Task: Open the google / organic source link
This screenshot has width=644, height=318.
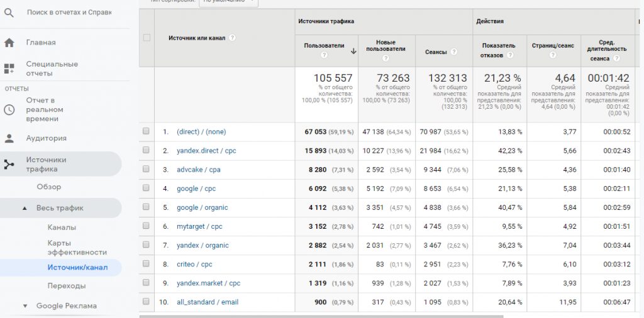Action: click(x=202, y=207)
